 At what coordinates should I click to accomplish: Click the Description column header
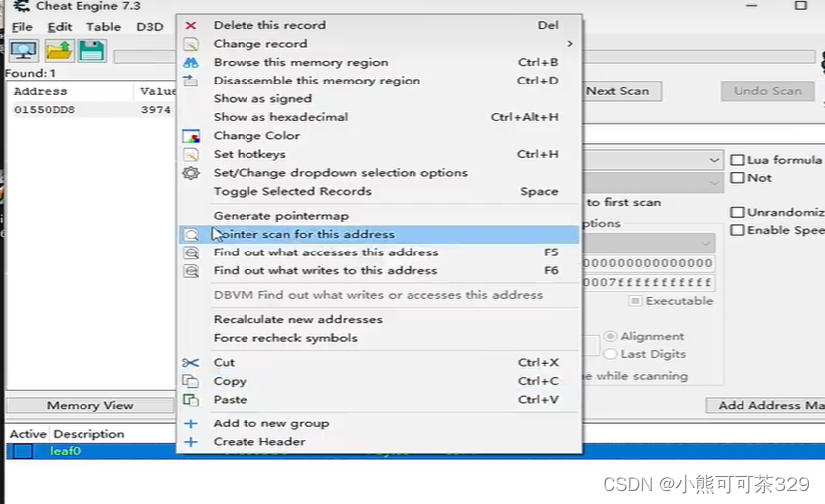(x=88, y=434)
